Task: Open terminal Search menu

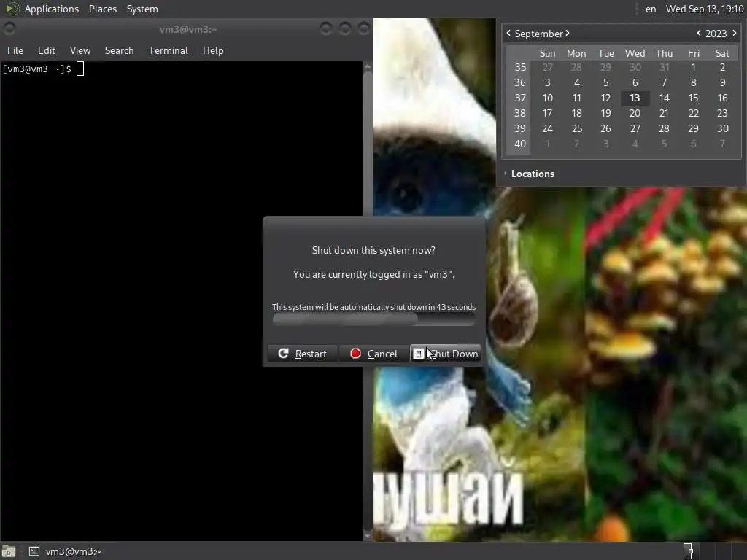Action: point(119,50)
